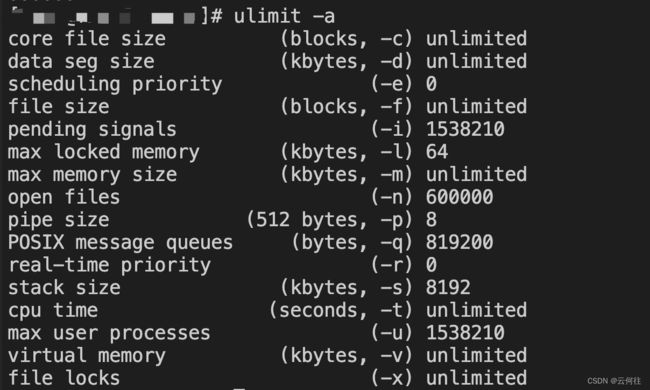This screenshot has height=390, width=650.
Task: Click the 'ulimit -a' command text
Action: pyautogui.click(x=284, y=17)
